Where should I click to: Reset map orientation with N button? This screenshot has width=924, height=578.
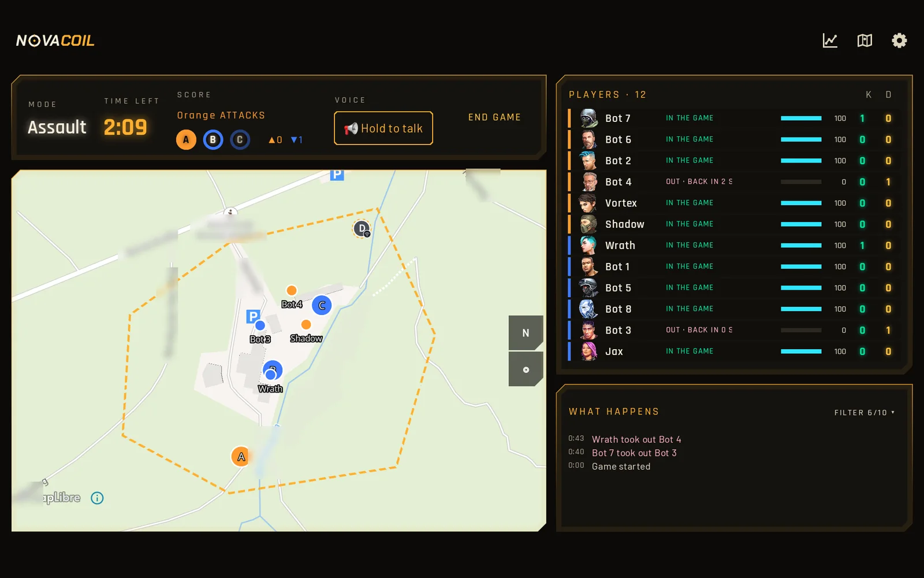526,333
